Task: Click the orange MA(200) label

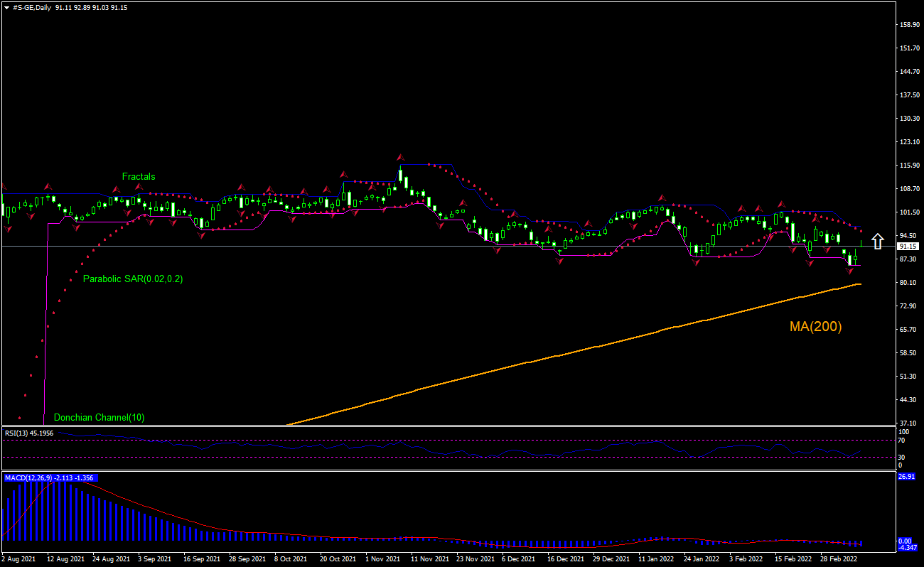Action: pos(815,327)
